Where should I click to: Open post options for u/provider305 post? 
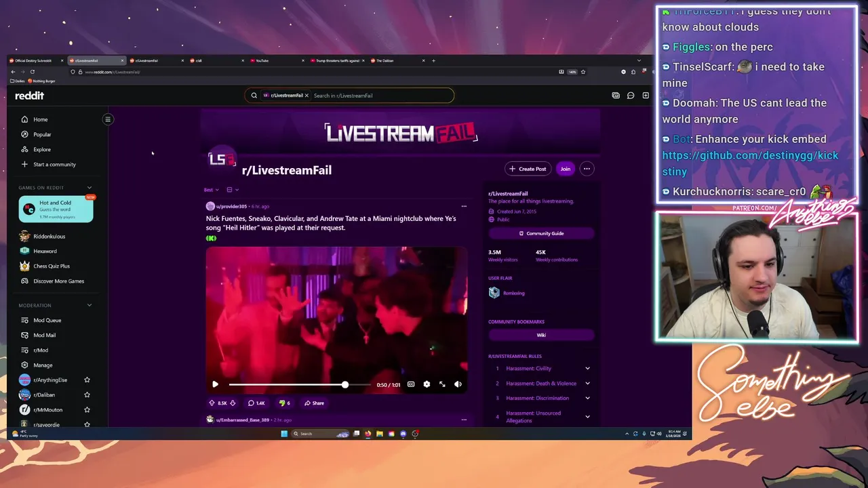click(464, 206)
